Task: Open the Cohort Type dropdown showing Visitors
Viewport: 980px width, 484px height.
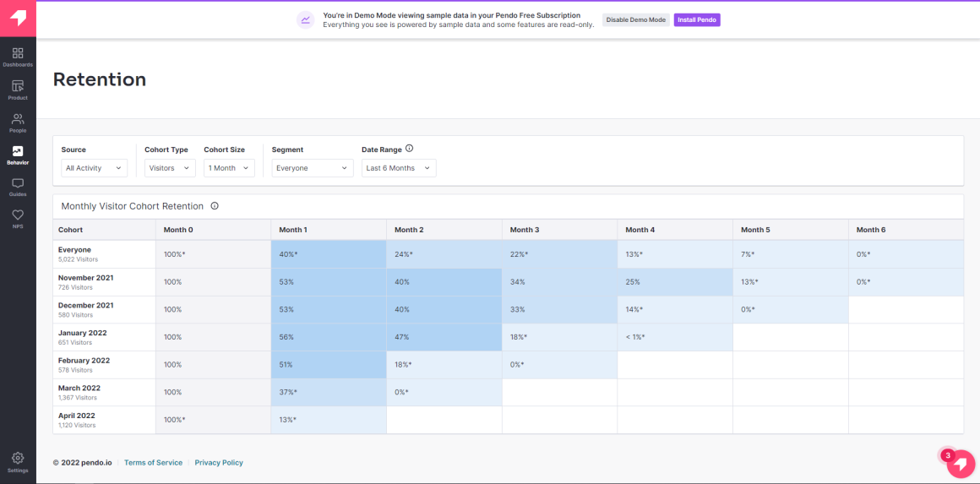Action: [x=170, y=168]
